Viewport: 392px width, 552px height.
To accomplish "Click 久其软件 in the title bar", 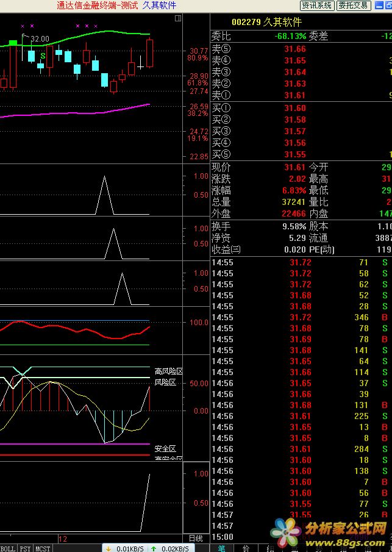I will pos(159,5).
